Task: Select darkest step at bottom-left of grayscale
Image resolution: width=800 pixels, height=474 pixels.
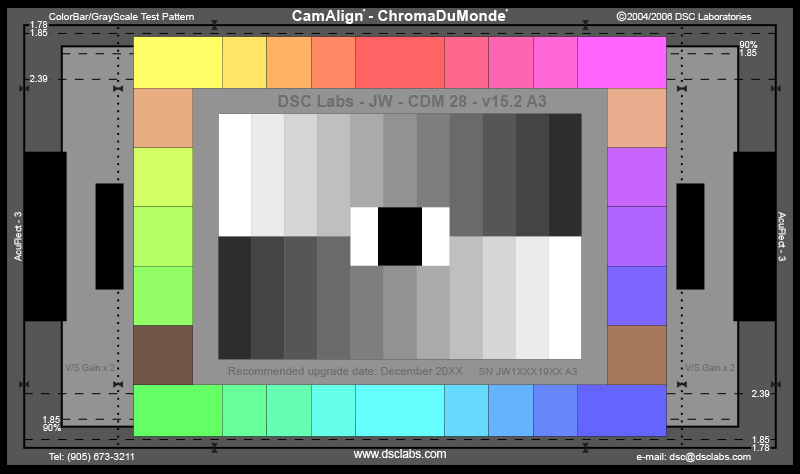Action: pyautogui.click(x=235, y=297)
